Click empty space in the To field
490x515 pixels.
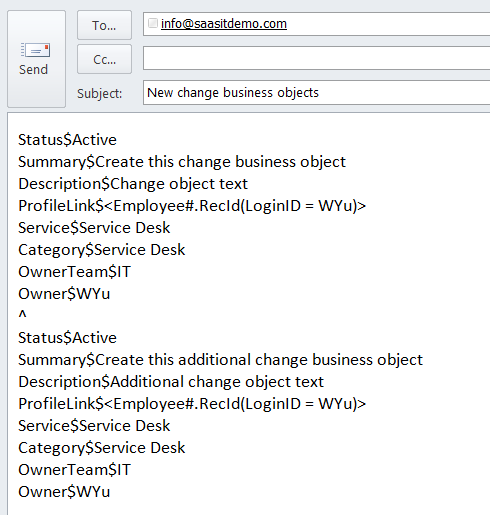tap(387, 24)
